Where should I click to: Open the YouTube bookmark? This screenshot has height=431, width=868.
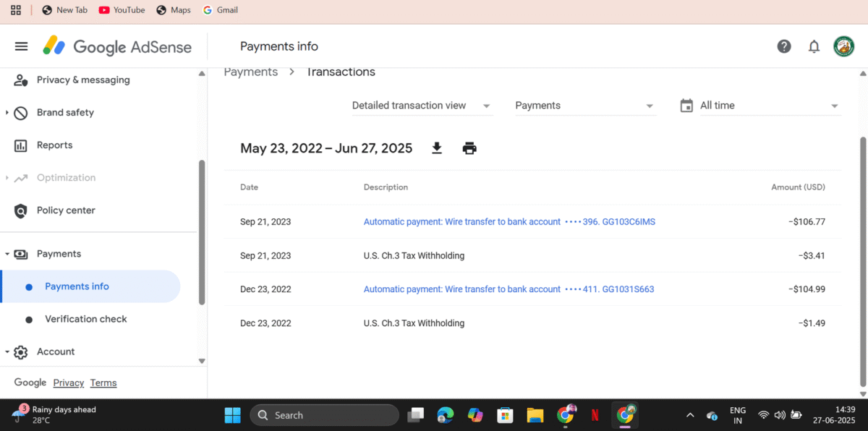pos(122,10)
